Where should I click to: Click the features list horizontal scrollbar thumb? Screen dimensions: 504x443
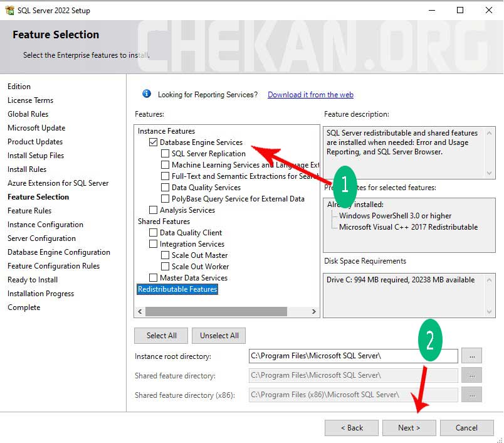point(216,311)
